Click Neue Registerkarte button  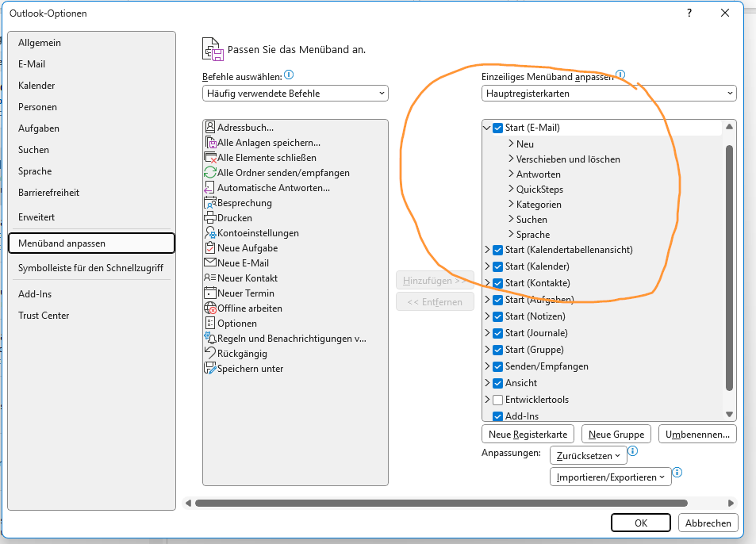528,434
